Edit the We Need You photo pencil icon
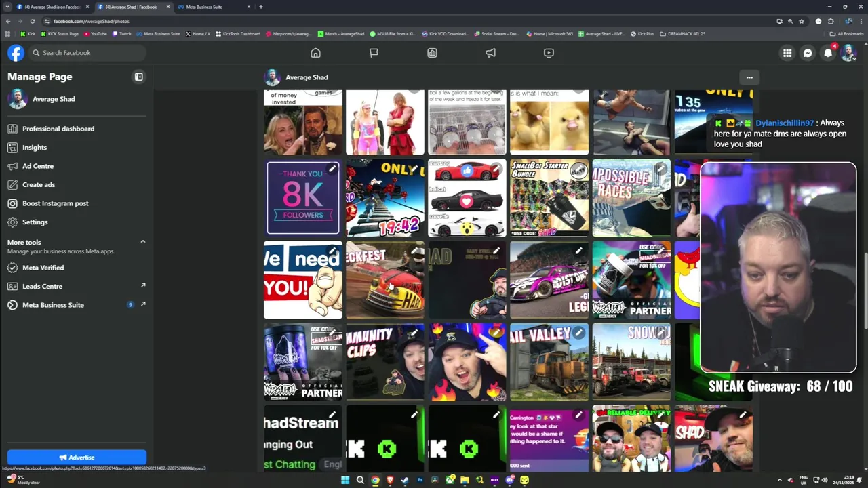 click(x=332, y=251)
